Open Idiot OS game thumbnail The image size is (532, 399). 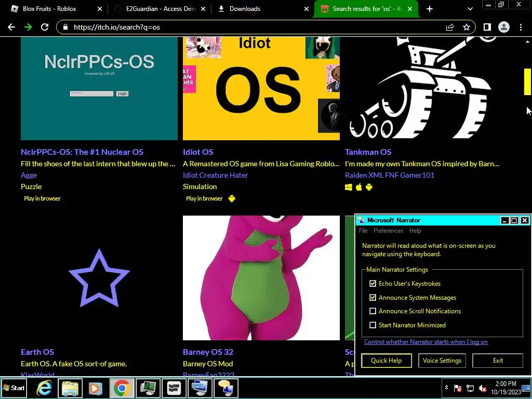(x=261, y=88)
